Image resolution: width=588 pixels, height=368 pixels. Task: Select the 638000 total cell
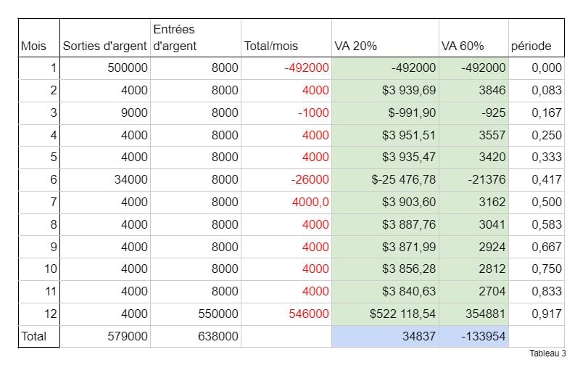pyautogui.click(x=195, y=336)
